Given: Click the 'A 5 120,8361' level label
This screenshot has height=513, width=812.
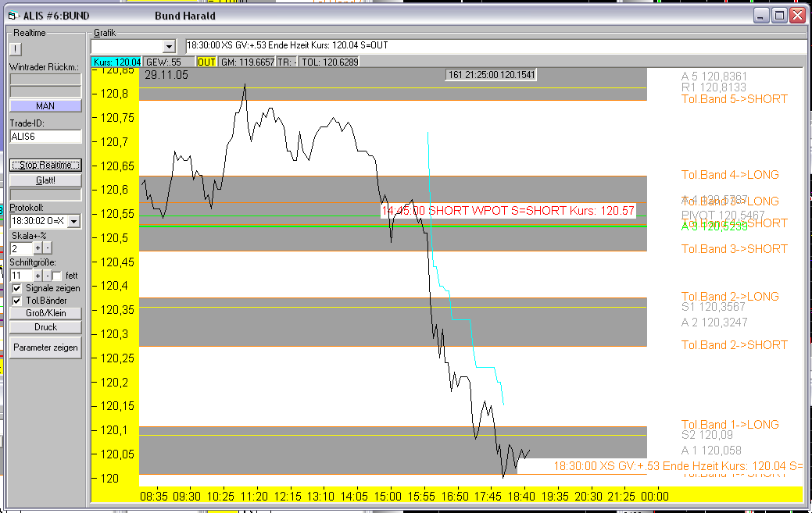Looking at the screenshot, I should (x=714, y=77).
